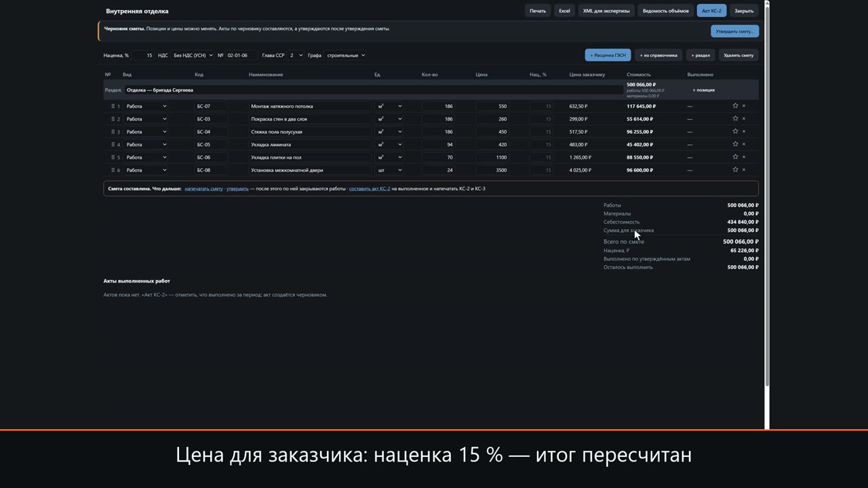Star the Укладка ламината row

[x=735, y=144]
